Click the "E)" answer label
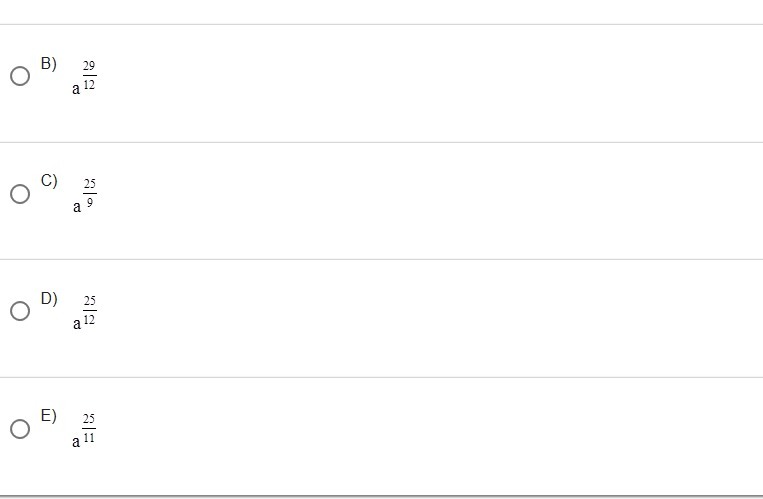Viewport: 763px width, 499px height. (49, 416)
